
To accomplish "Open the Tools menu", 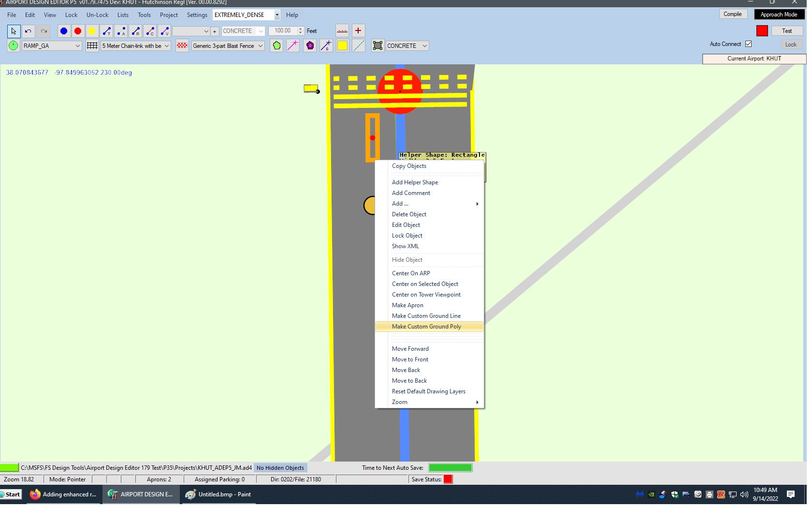I will coord(144,15).
